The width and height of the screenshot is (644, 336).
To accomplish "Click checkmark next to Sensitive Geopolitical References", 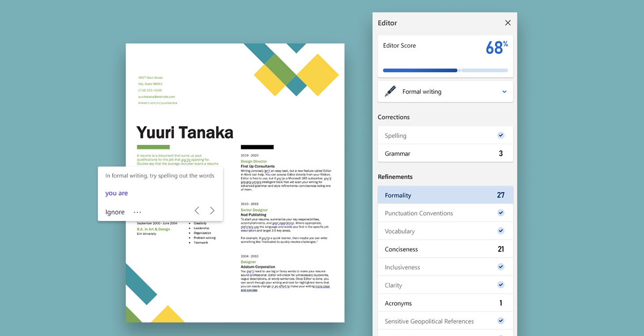I will [501, 321].
